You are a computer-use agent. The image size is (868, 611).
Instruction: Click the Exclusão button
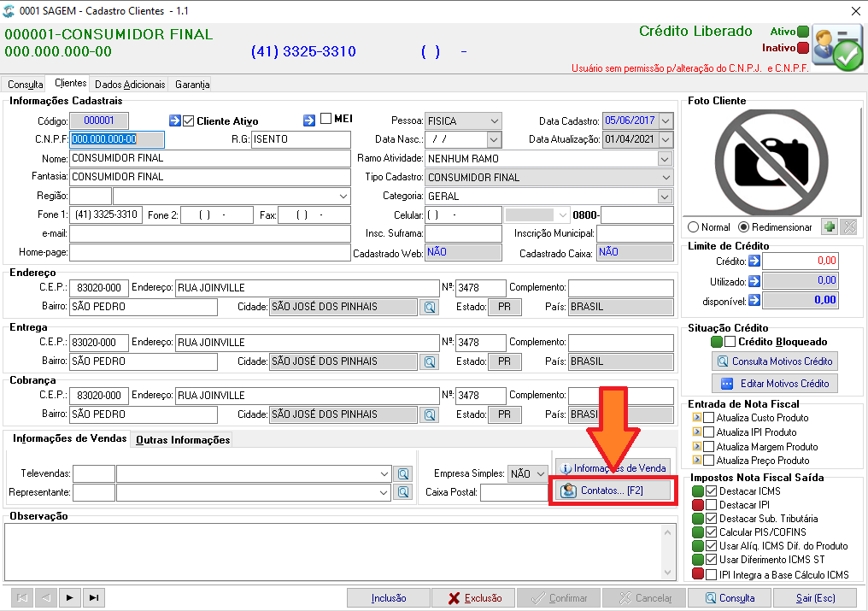pyautogui.click(x=474, y=597)
